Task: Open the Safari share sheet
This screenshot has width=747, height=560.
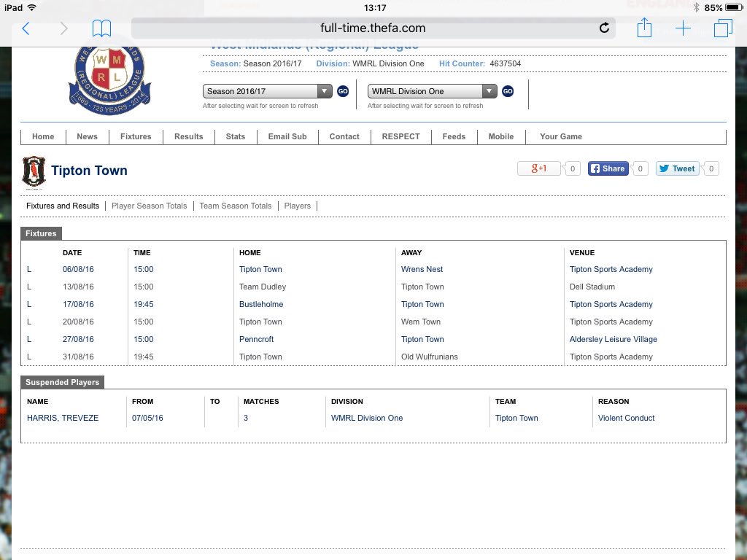Action: tap(644, 28)
